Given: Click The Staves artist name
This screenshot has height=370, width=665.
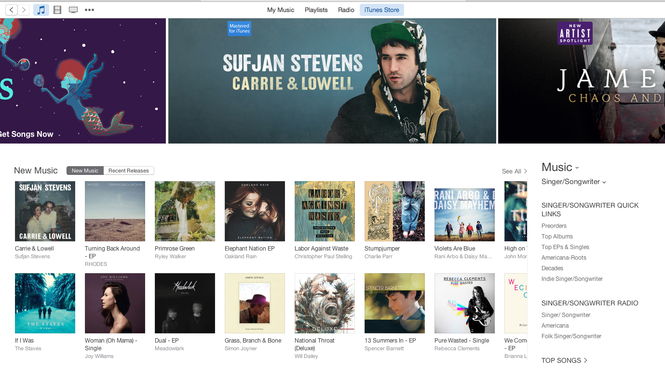Looking at the screenshot, I should (28, 348).
